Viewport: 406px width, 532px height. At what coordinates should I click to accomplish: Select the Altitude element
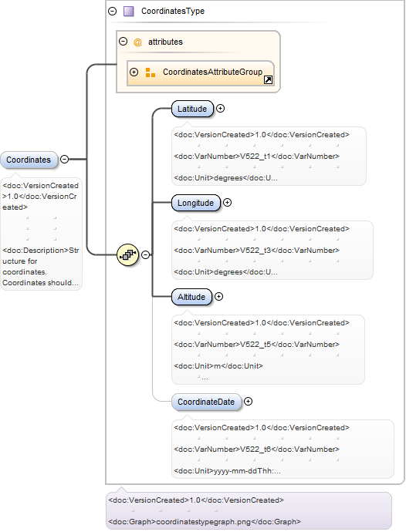(x=191, y=297)
